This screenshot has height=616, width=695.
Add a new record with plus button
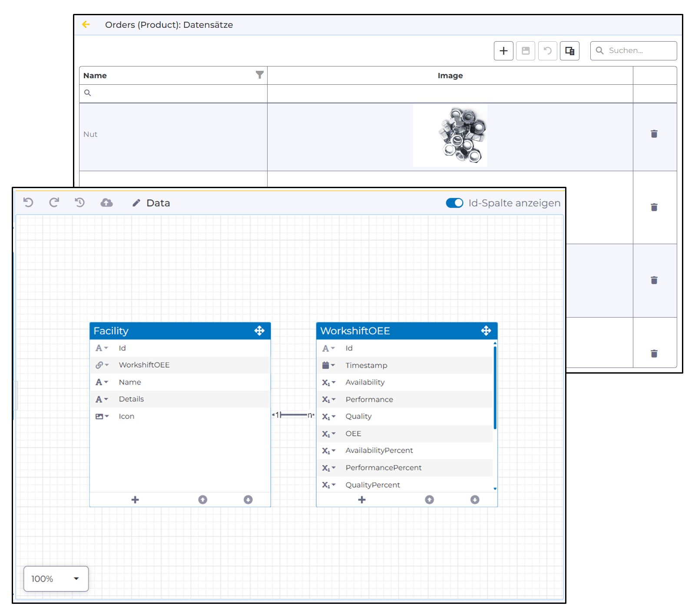tap(503, 51)
